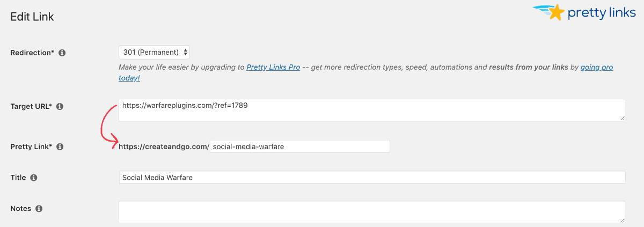
Task: Click the Pretty Link* label
Action: (31, 147)
